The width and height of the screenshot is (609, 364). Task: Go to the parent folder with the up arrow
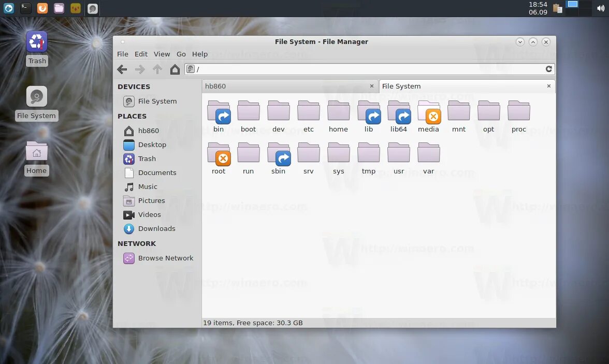point(157,69)
